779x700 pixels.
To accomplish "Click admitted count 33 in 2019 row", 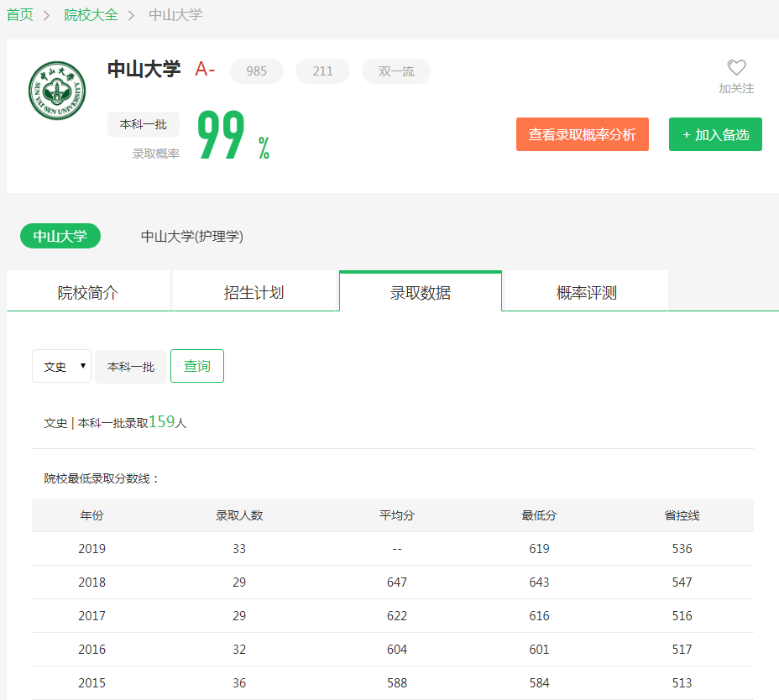I will point(239,548).
